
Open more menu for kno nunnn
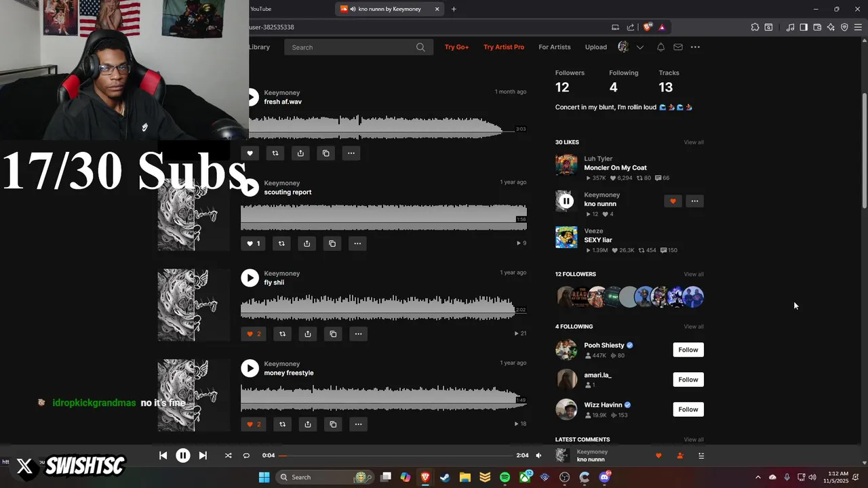click(694, 201)
